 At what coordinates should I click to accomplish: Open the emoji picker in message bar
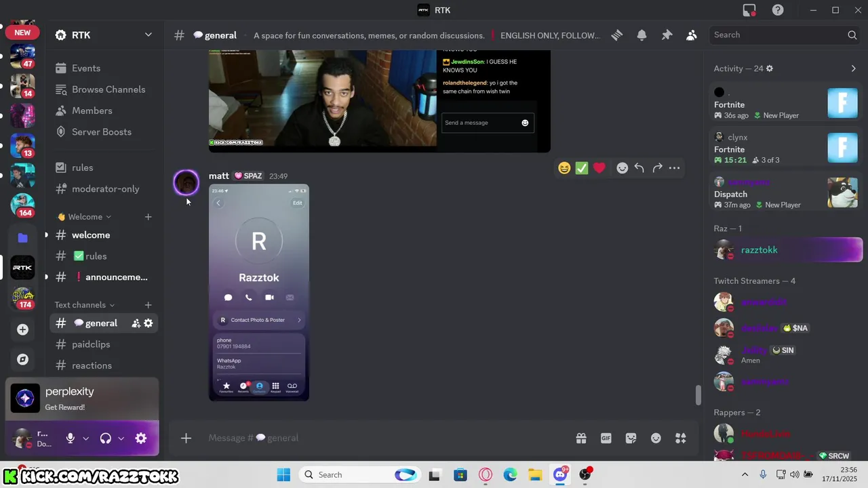coord(656,439)
